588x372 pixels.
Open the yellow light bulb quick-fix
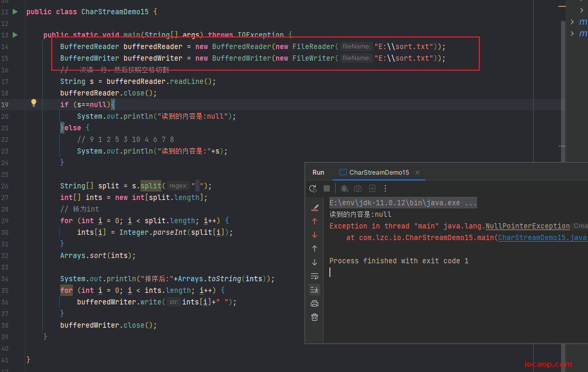pyautogui.click(x=34, y=103)
